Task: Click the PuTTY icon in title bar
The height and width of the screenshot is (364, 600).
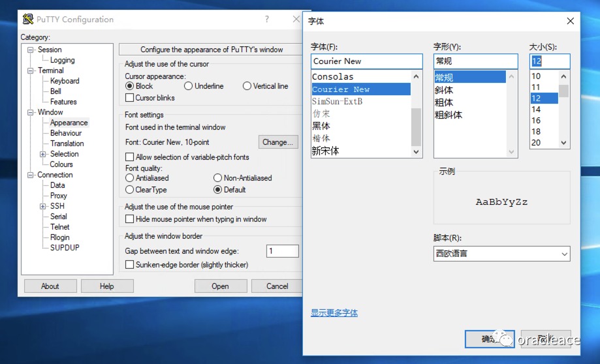Action: click(x=28, y=19)
